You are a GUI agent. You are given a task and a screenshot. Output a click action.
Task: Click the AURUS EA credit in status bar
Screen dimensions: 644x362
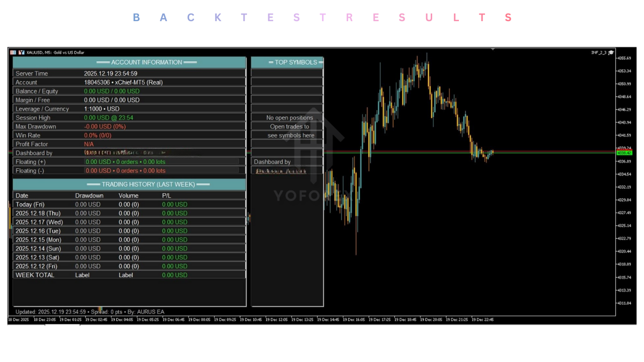point(151,312)
